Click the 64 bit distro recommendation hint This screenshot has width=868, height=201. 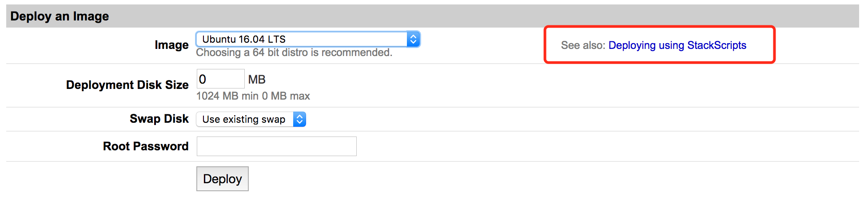294,52
